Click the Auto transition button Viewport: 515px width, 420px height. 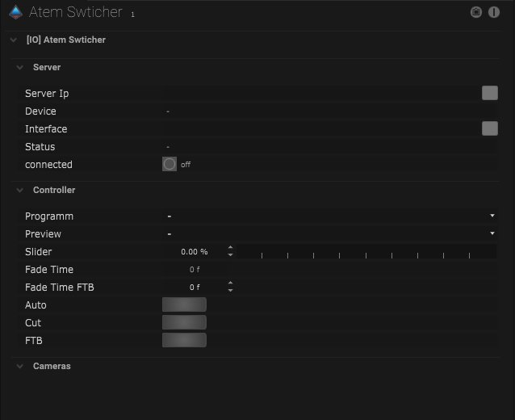click(184, 304)
